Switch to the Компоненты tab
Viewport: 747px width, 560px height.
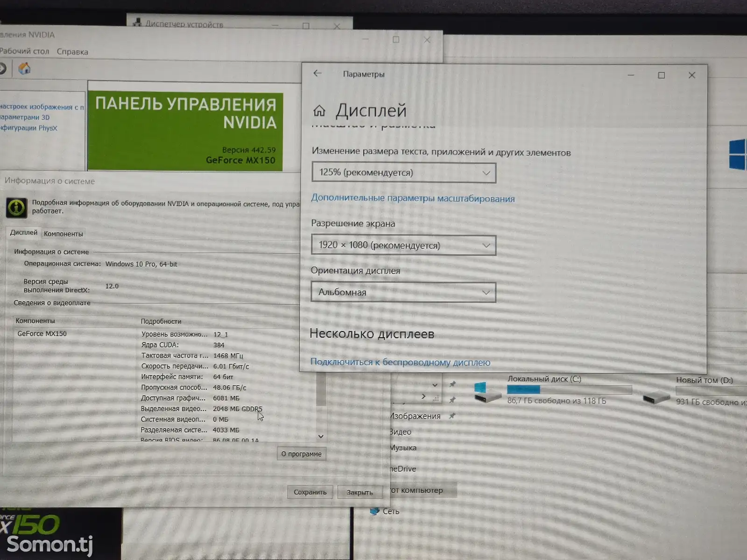(63, 234)
